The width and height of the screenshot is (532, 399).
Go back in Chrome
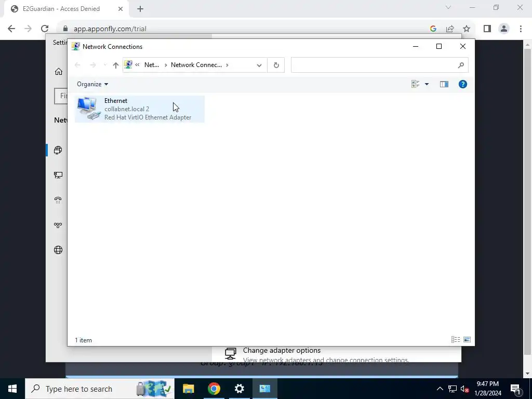click(x=11, y=29)
